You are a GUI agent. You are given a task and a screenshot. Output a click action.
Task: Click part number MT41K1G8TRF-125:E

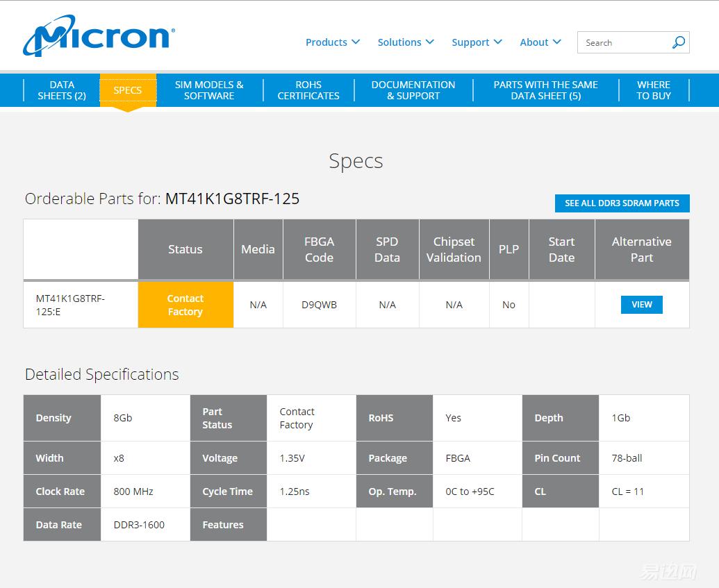pyautogui.click(x=71, y=305)
